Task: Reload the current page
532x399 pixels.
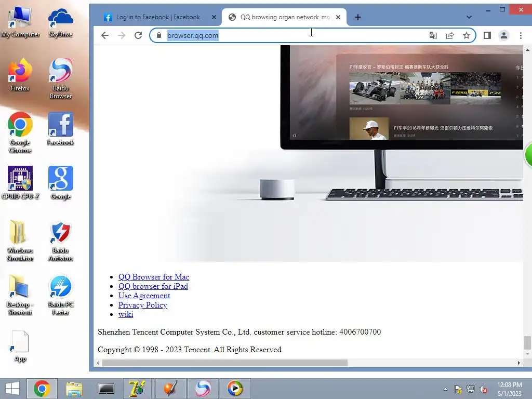Action: pyautogui.click(x=138, y=35)
